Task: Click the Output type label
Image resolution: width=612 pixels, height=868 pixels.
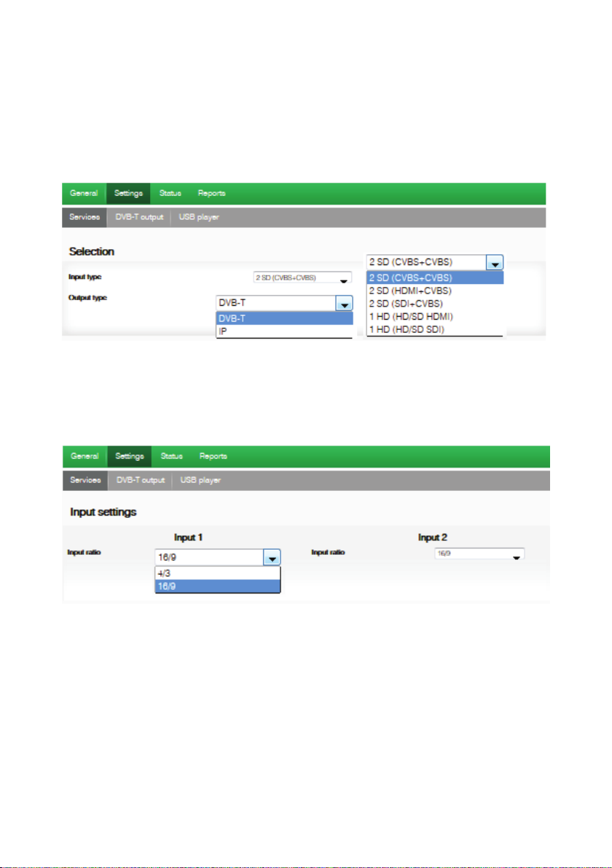Action: point(87,298)
